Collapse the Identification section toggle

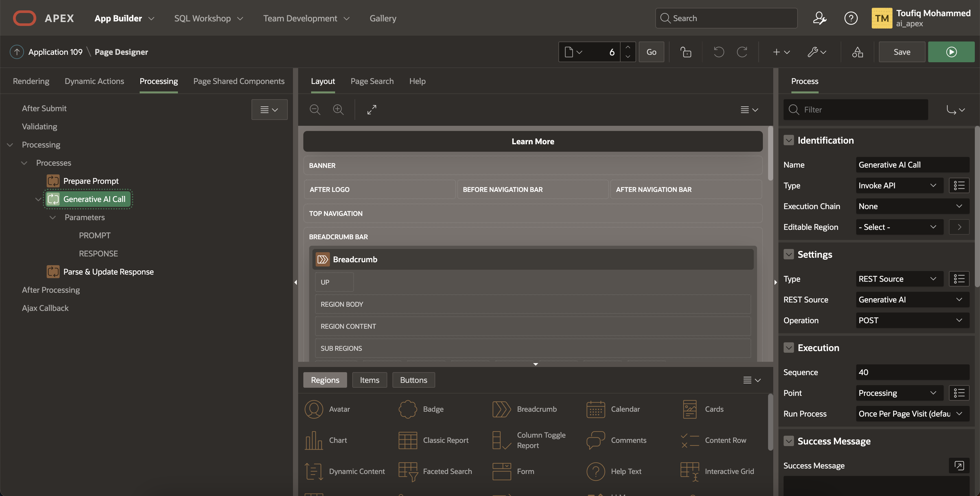pos(789,140)
